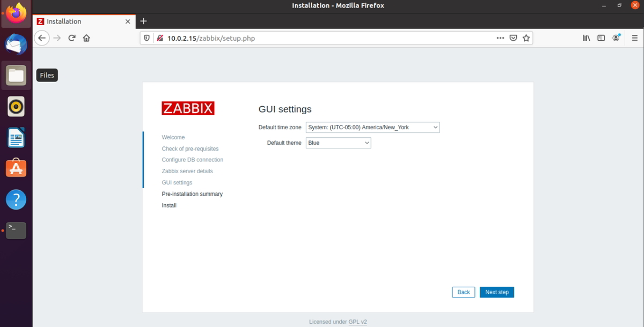Click the Firefox account icon
Image resolution: width=644 pixels, height=327 pixels.
point(616,38)
